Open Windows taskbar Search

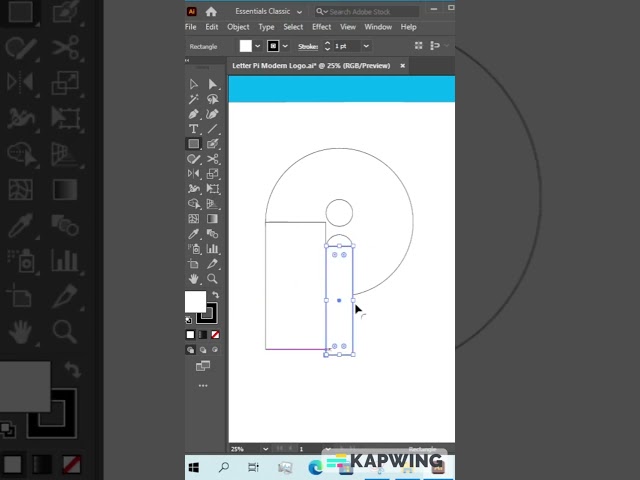(x=224, y=467)
